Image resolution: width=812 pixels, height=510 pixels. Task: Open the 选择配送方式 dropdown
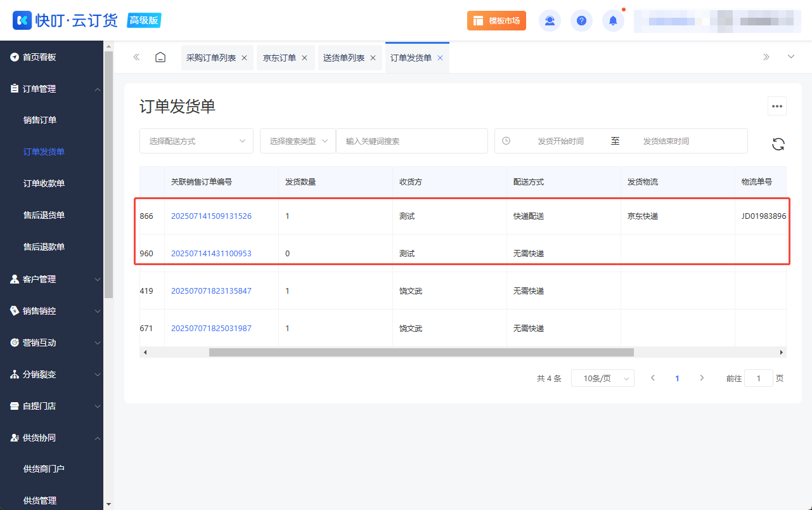tap(197, 141)
